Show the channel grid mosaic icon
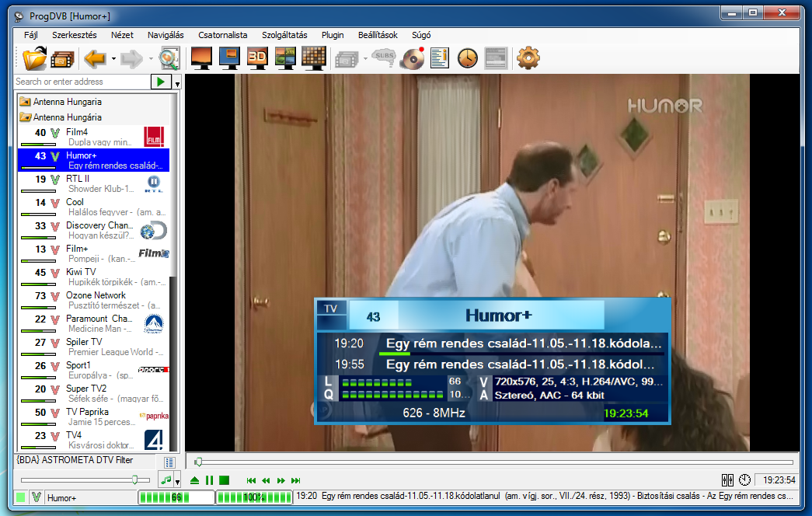Screen dimensions: 812x516 coord(314,58)
